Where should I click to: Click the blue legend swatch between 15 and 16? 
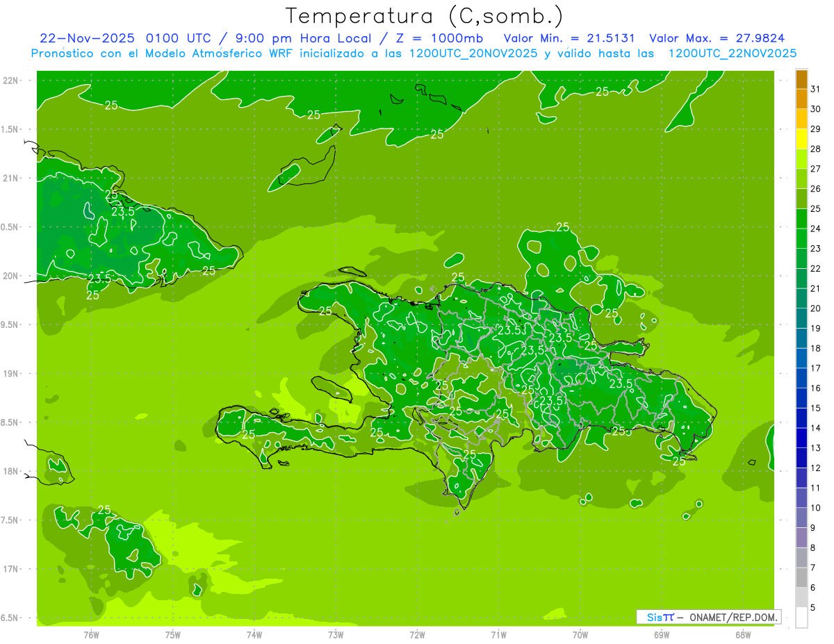tap(801, 398)
